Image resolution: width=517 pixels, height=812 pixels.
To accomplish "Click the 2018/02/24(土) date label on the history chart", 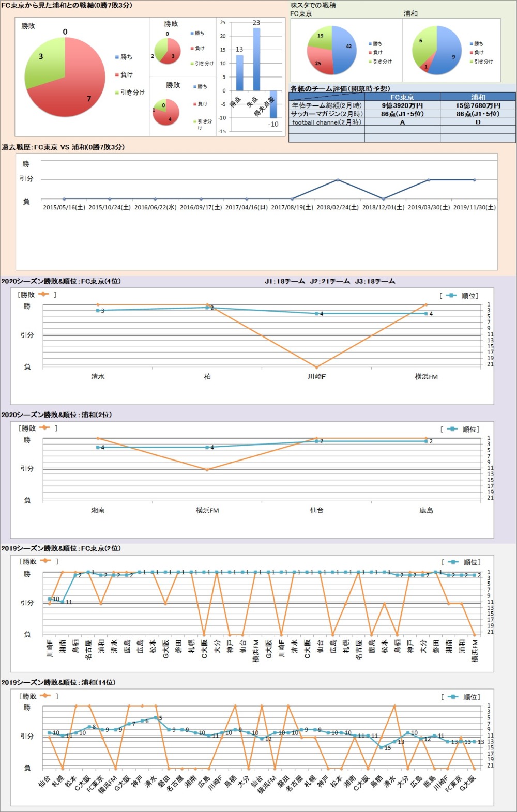I will tap(338, 207).
